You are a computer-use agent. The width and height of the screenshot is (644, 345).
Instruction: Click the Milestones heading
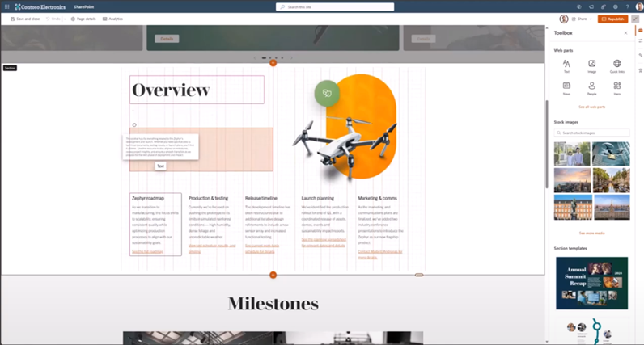point(273,304)
